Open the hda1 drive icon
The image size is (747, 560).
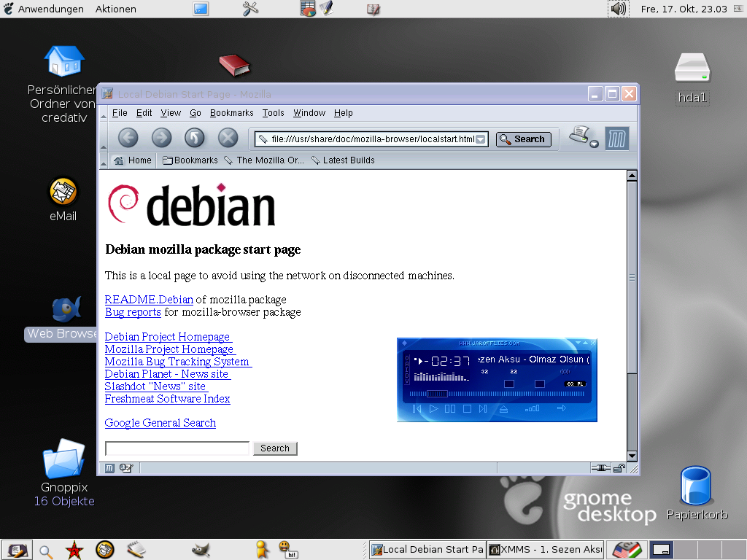692,68
